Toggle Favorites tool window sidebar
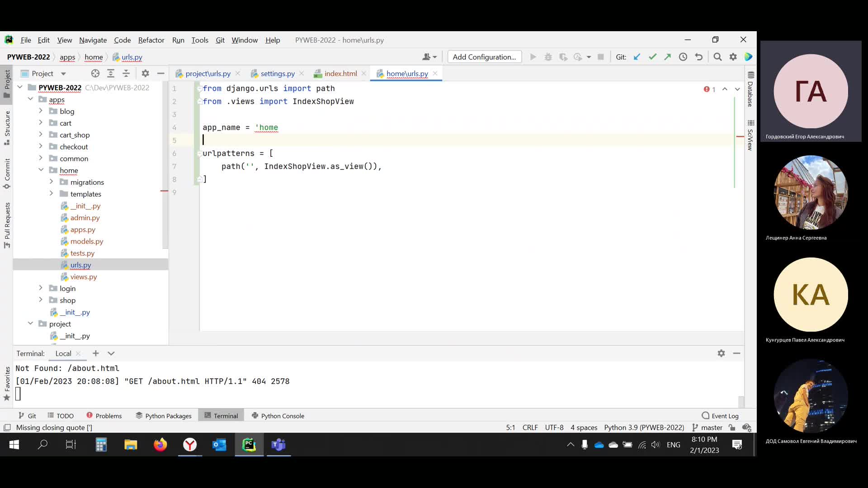868x488 pixels. click(7, 384)
